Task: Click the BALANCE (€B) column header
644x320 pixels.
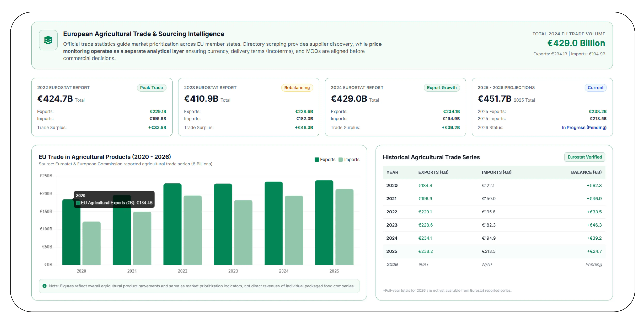Action: (586, 172)
